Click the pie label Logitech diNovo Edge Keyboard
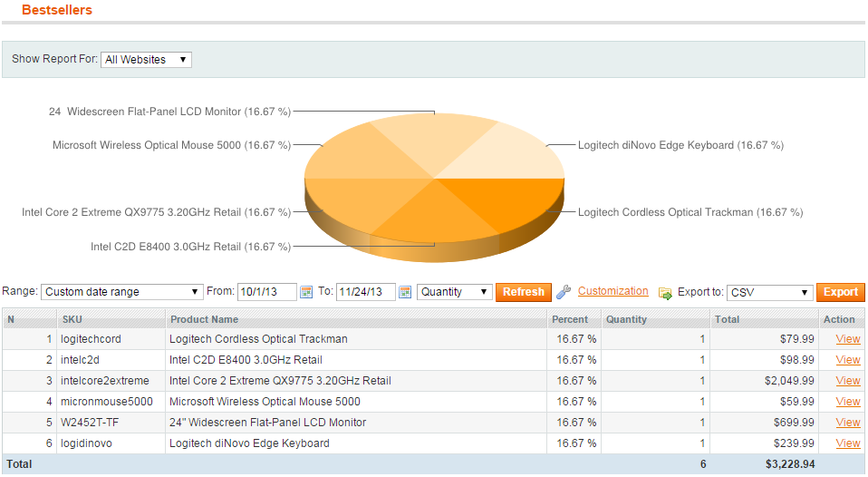The image size is (868, 477). [x=680, y=145]
